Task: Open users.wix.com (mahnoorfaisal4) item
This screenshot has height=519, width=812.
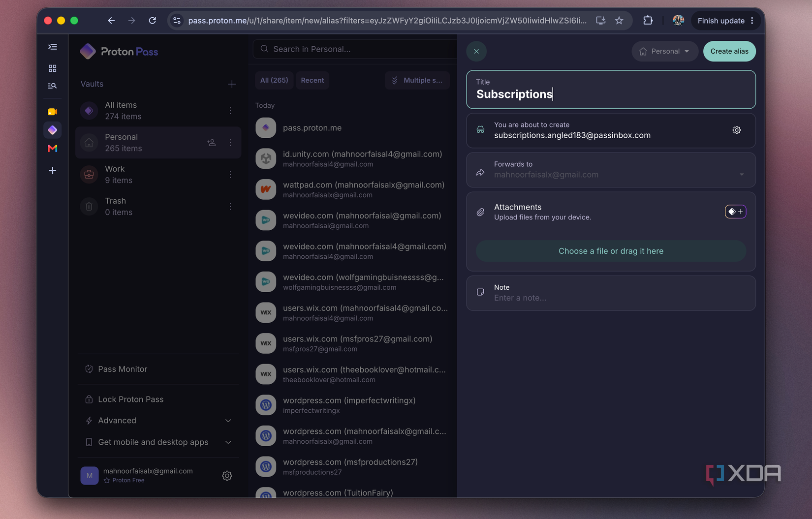Action: pyautogui.click(x=352, y=313)
